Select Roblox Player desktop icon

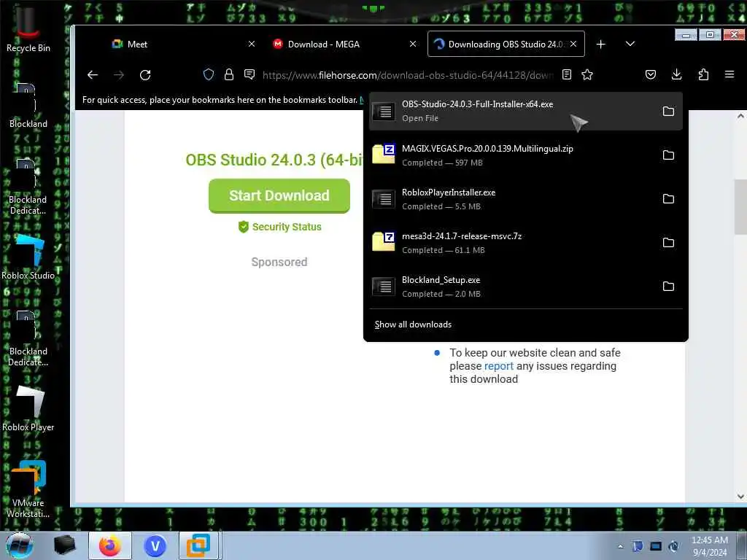coord(28,409)
